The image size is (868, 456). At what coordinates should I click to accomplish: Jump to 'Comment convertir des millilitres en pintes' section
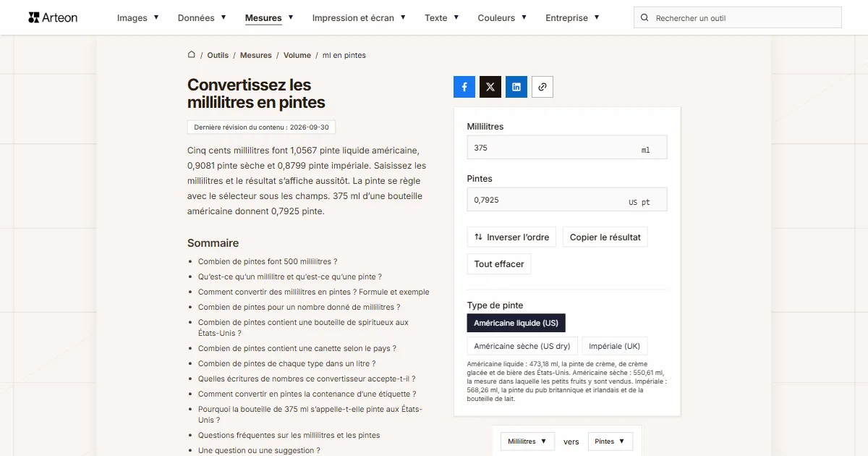314,292
